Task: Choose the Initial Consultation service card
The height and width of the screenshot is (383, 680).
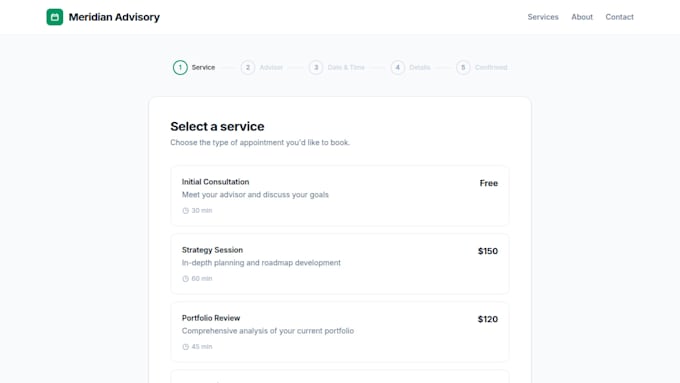Action: [340, 196]
